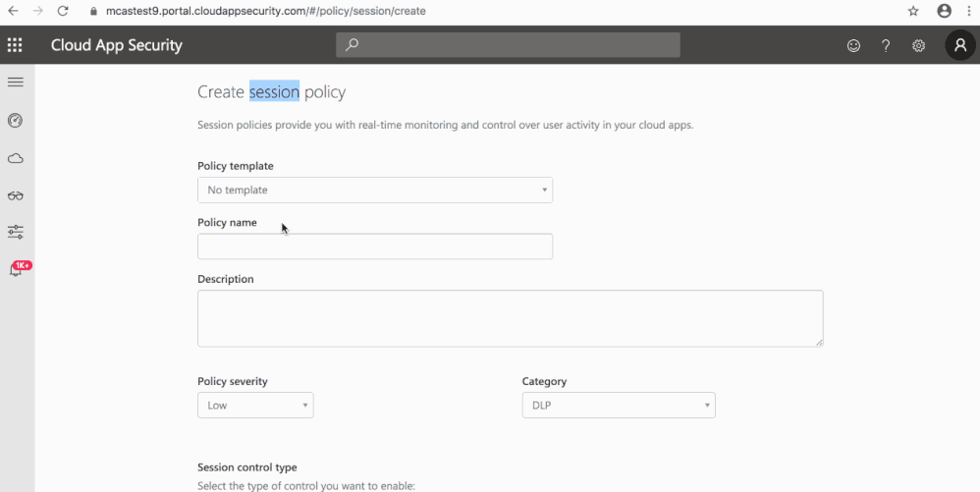Screen dimensions: 980x492
Task: Click the magnifier search icon
Action: point(352,45)
